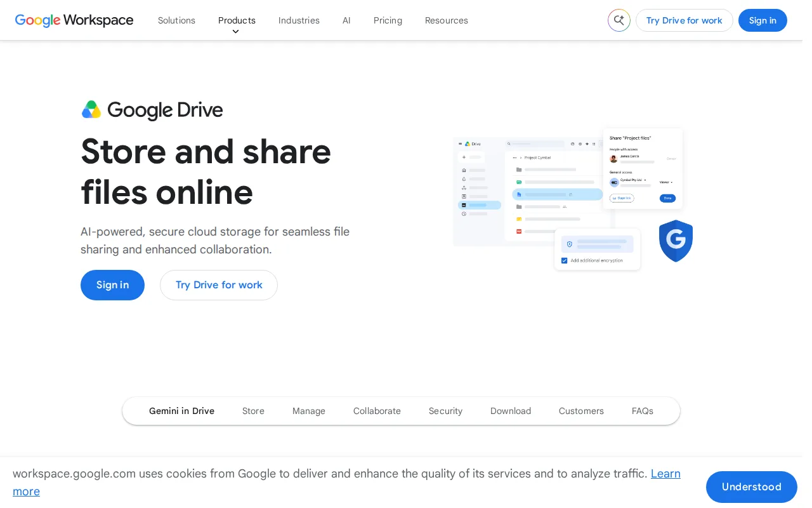Click the Gemini search sparkle icon
Screen dimensions: 812x508
[619, 20]
